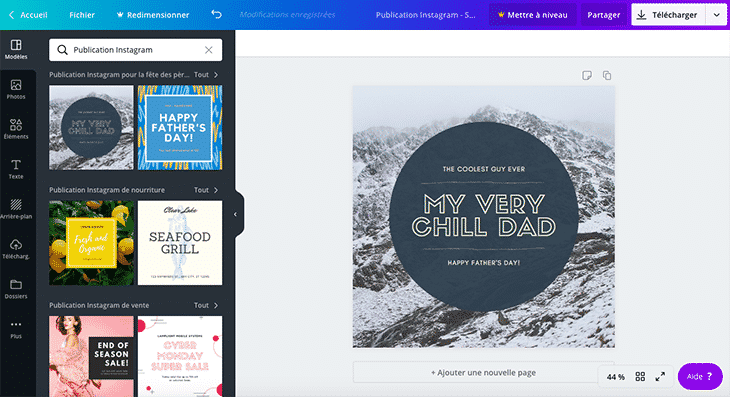Select the Seafood Grill template thumbnail
Image resolution: width=730 pixels, height=397 pixels.
(180, 242)
